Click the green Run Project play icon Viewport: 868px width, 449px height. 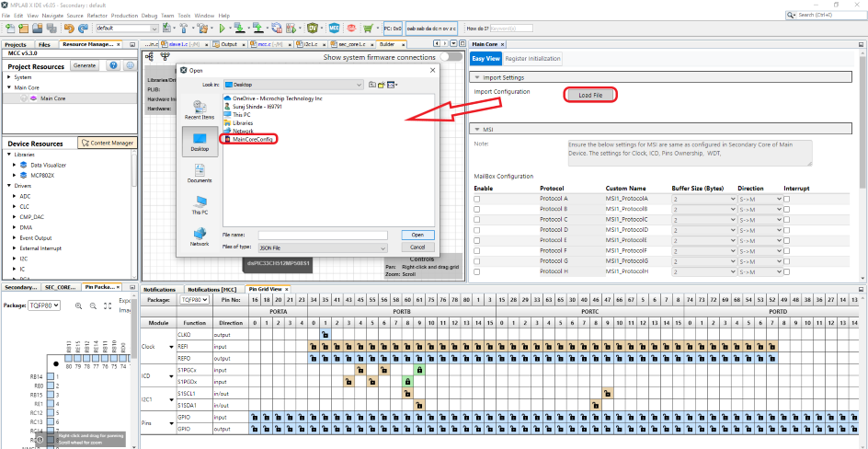(223, 28)
